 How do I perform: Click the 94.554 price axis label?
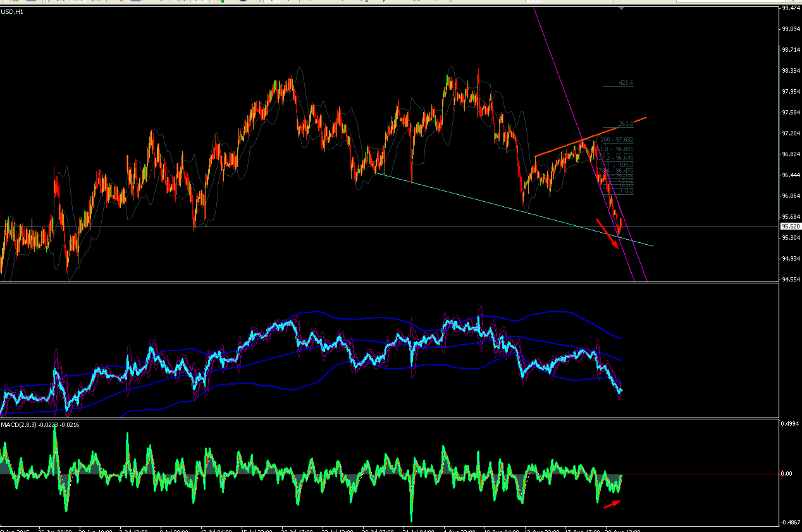coord(790,279)
